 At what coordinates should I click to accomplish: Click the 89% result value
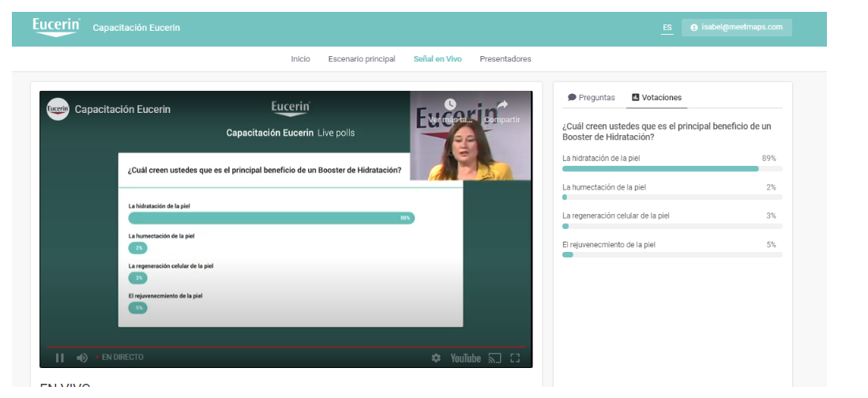[769, 158]
